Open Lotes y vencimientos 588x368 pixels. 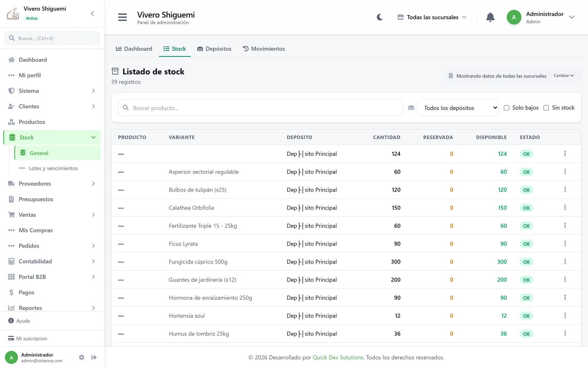(58, 168)
